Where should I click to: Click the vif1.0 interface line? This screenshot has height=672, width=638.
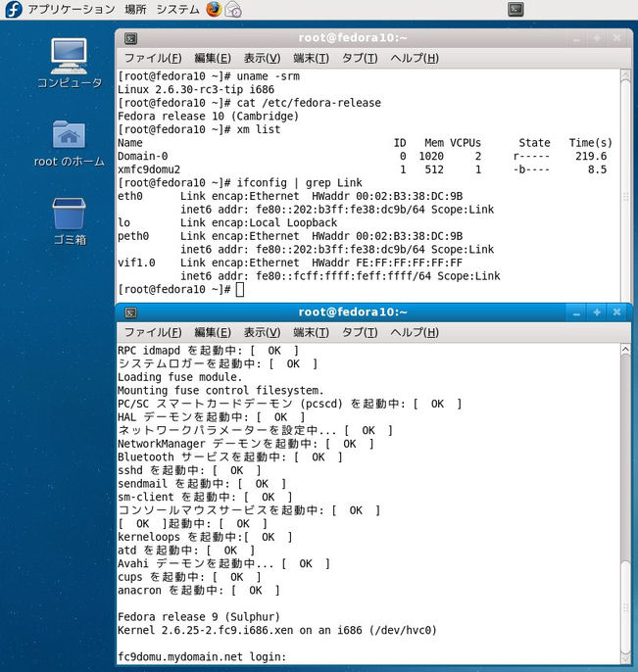coord(290,263)
